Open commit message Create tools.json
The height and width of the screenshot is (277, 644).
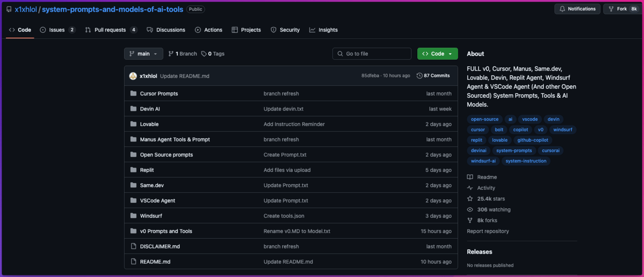(284, 216)
